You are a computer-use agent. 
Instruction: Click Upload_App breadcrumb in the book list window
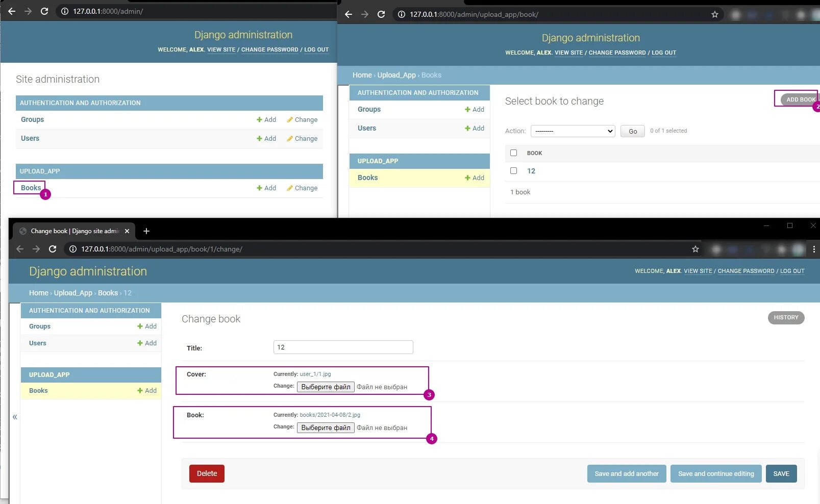coord(396,75)
